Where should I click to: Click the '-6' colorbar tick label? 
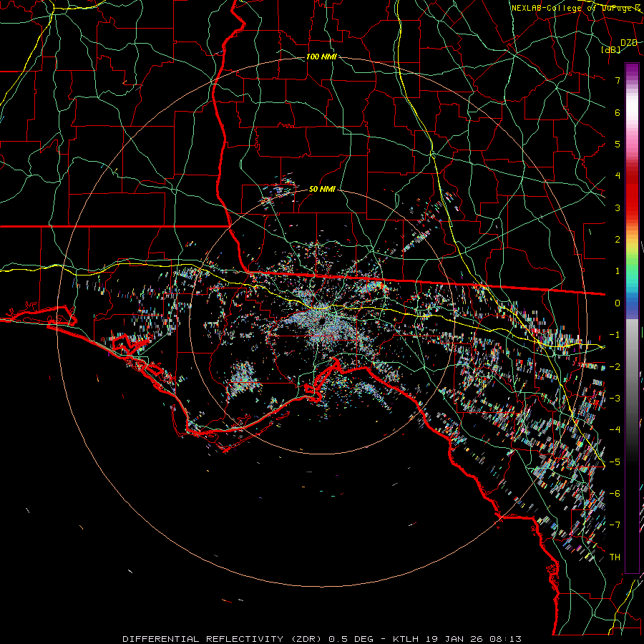click(x=615, y=494)
